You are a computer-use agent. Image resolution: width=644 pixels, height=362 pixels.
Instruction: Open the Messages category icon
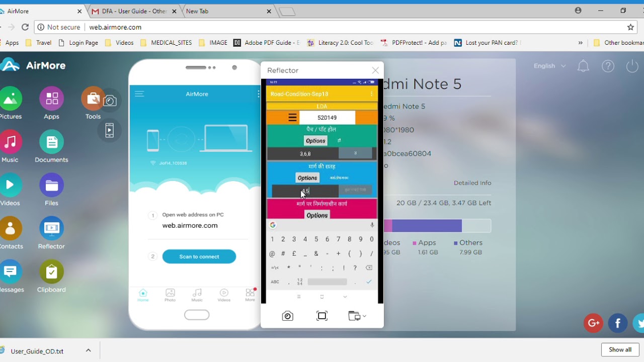[x=10, y=271]
